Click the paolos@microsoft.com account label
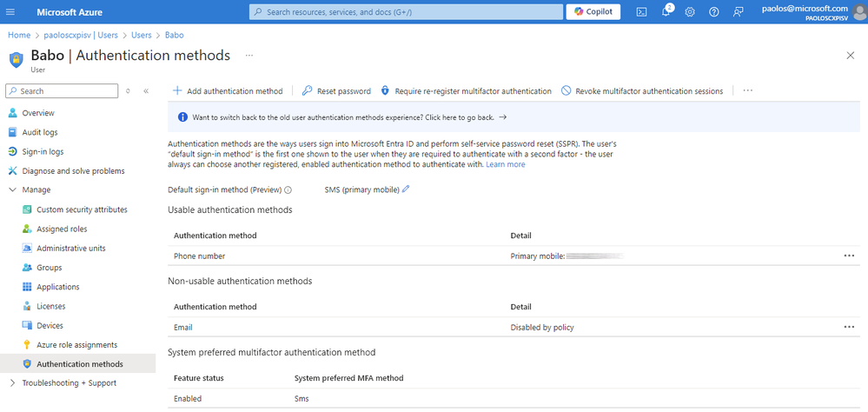The width and height of the screenshot is (868, 412). point(805,8)
